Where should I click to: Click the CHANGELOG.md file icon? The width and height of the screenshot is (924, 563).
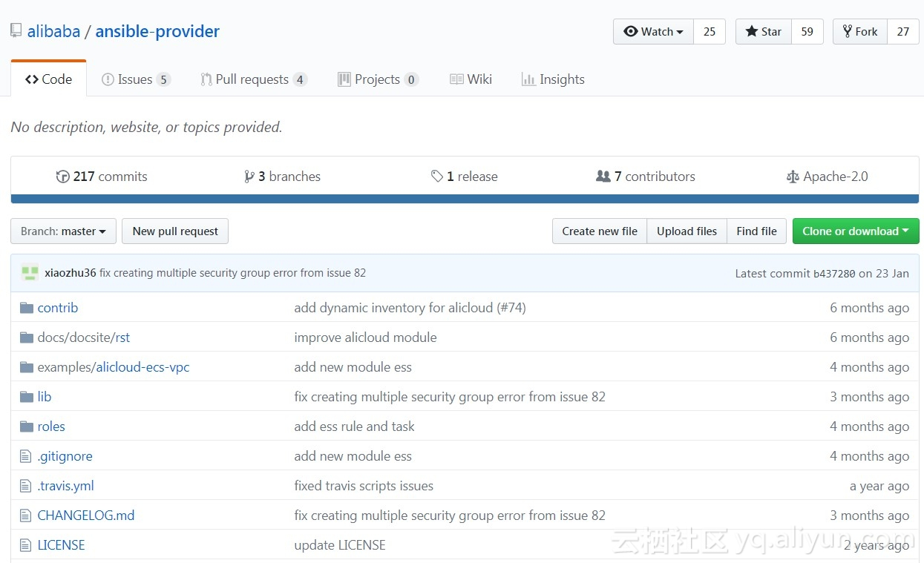point(26,516)
